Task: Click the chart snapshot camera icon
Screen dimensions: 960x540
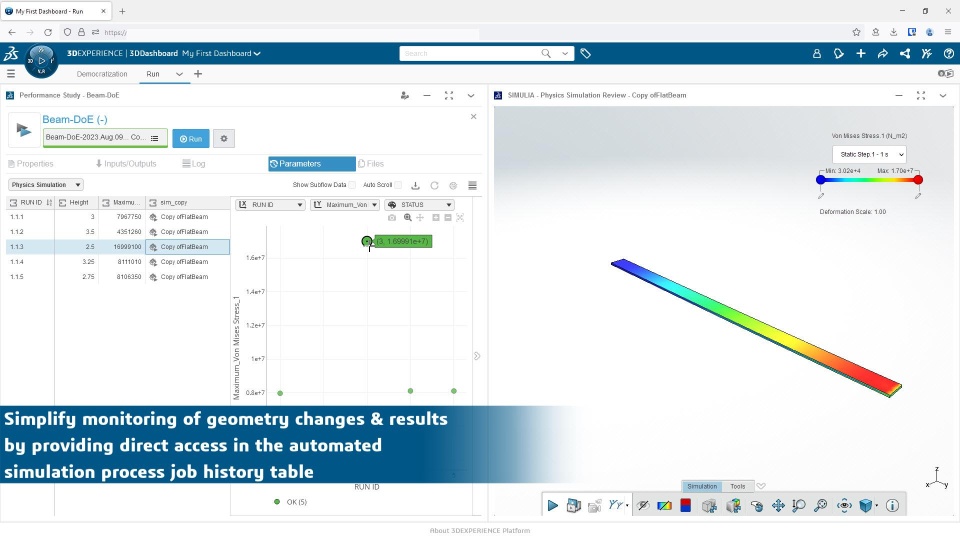Action: (x=392, y=217)
